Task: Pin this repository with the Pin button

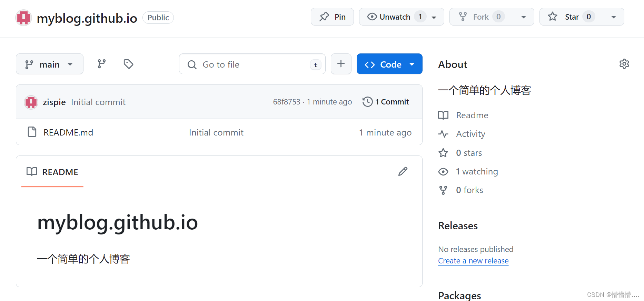Action: 332,17
